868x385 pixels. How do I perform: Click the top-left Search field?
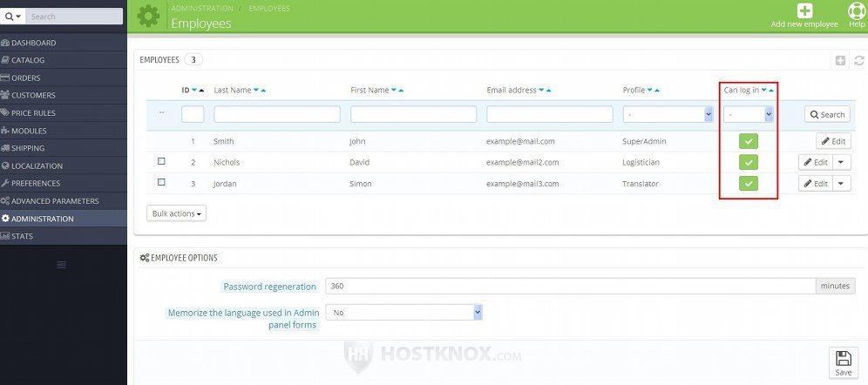[x=74, y=17]
